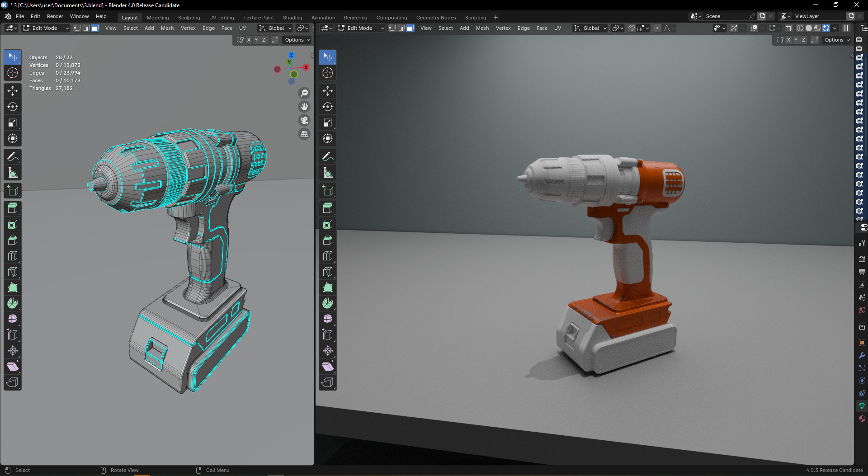Toggle snapping magnet in the right viewport
868x476 pixels.
coord(632,28)
